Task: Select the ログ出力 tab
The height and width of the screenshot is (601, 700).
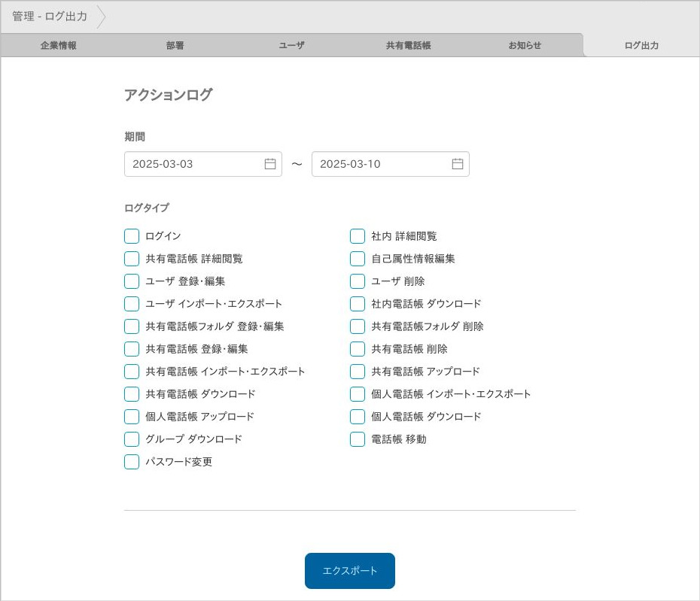Action: 641,45
